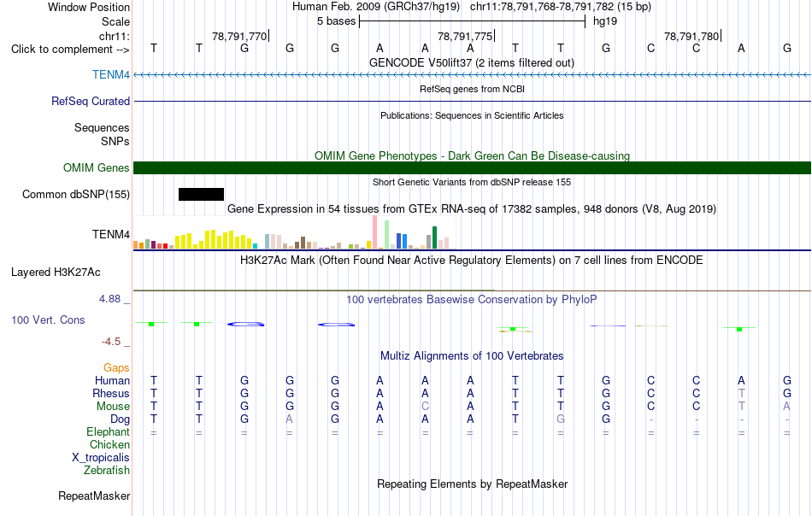Click the black Common dbSNP variant block
The image size is (812, 516).
click(x=201, y=194)
